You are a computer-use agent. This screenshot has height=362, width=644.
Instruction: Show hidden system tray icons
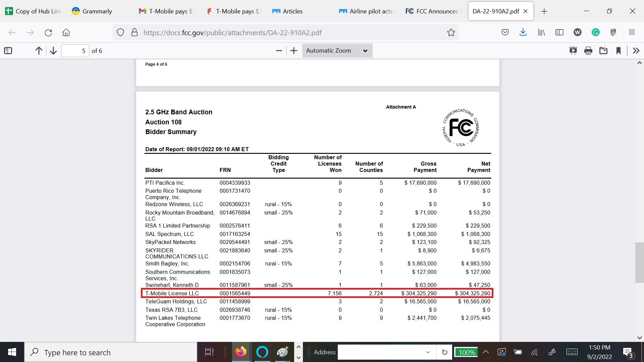485,352
